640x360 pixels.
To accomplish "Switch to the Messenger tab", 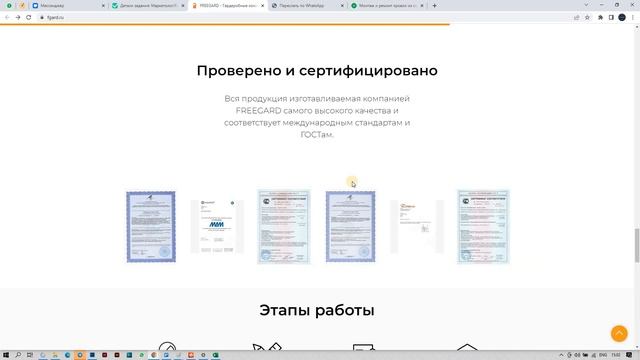I will (x=67, y=6).
